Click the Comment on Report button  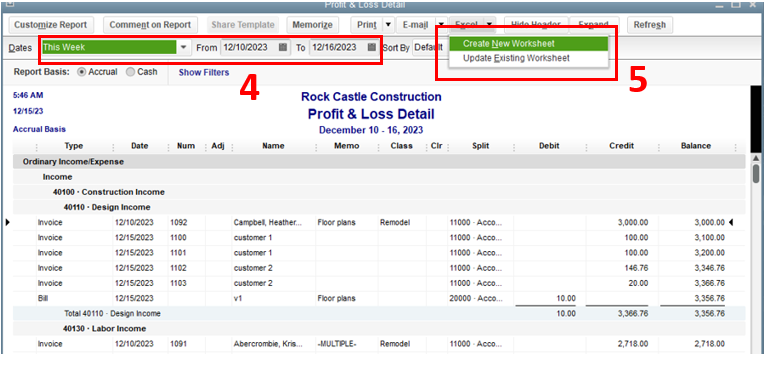[x=150, y=25]
